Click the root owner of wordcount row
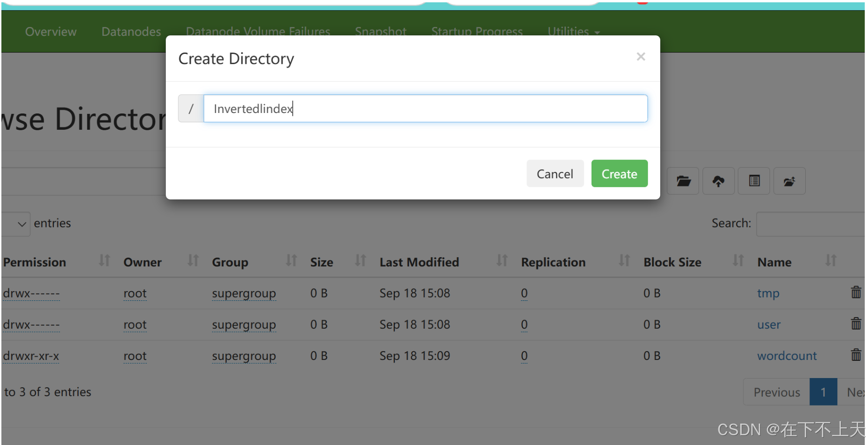 pyautogui.click(x=135, y=356)
